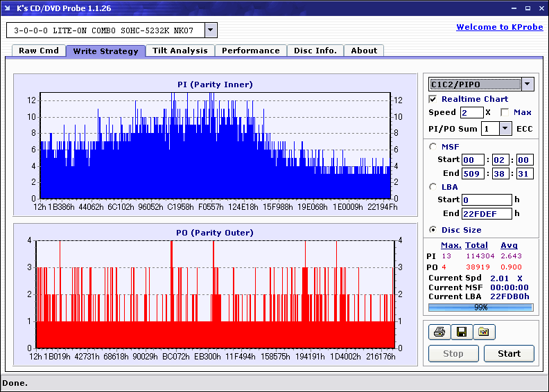549x392 pixels.
Task: Choose the Disc Size radio option
Action: (x=433, y=230)
